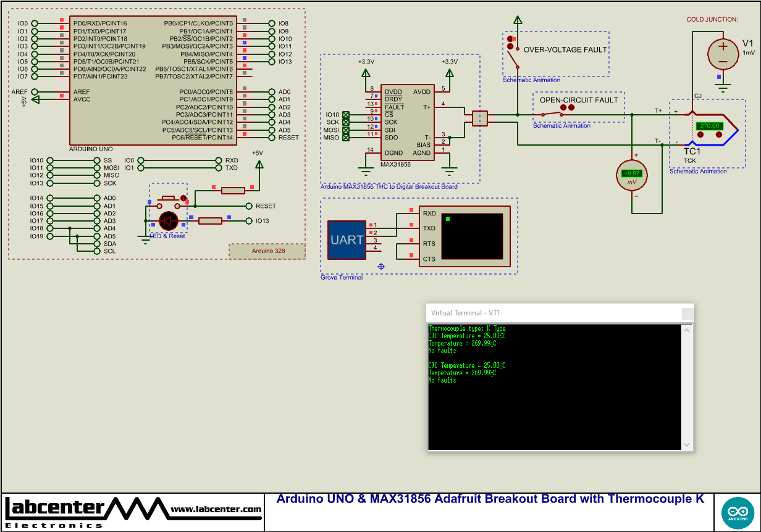Select the virtual terminal screen component
761x532 pixels.
click(472, 236)
